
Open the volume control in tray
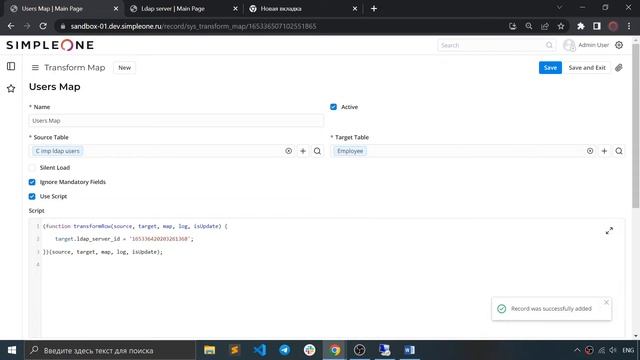(613, 350)
